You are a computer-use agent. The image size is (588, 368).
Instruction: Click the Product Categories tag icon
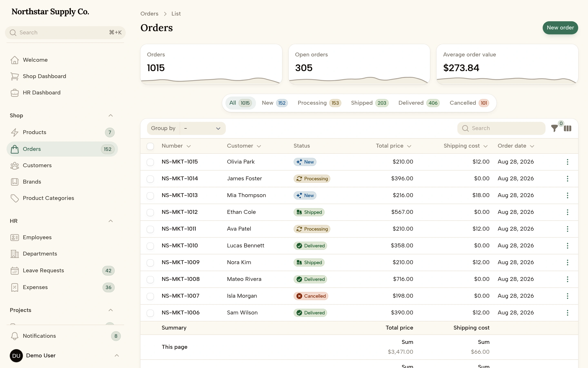click(14, 198)
